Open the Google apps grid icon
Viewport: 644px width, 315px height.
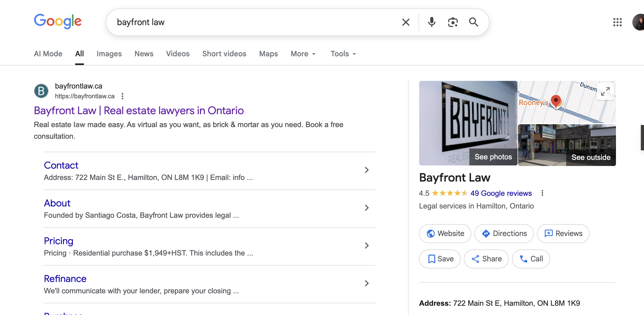pyautogui.click(x=617, y=22)
